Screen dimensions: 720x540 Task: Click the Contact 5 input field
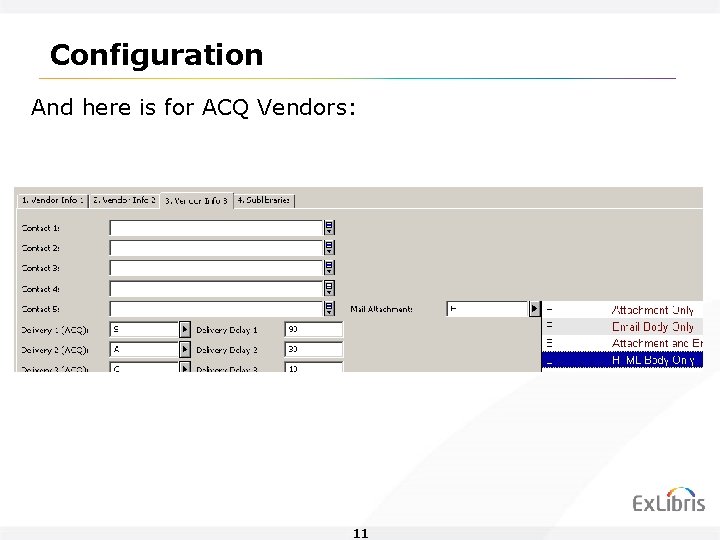(216, 309)
